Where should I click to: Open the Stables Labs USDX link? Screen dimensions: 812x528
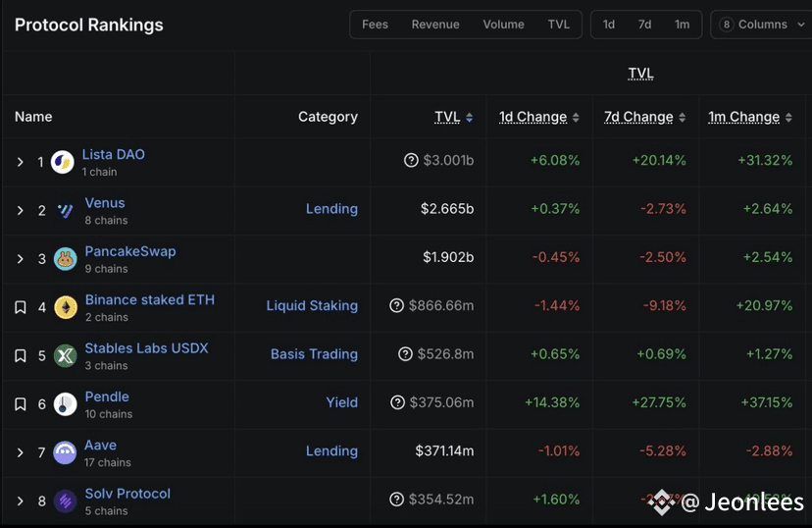pyautogui.click(x=146, y=348)
